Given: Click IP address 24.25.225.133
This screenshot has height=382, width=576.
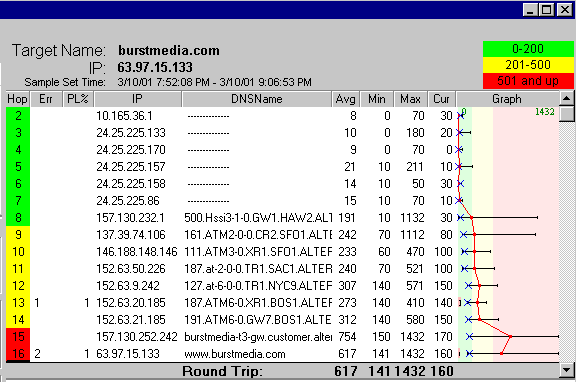Looking at the screenshot, I should [131, 133].
